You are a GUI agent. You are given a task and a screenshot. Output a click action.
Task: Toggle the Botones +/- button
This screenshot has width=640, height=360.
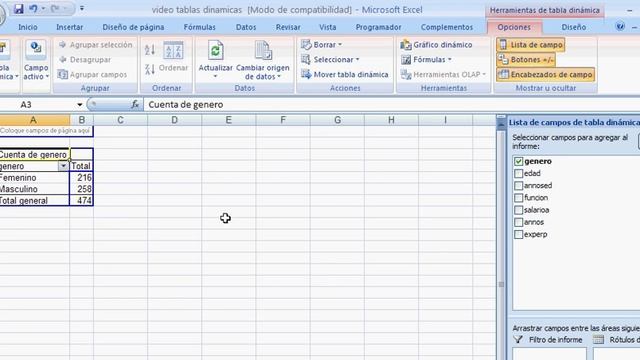pos(526,60)
